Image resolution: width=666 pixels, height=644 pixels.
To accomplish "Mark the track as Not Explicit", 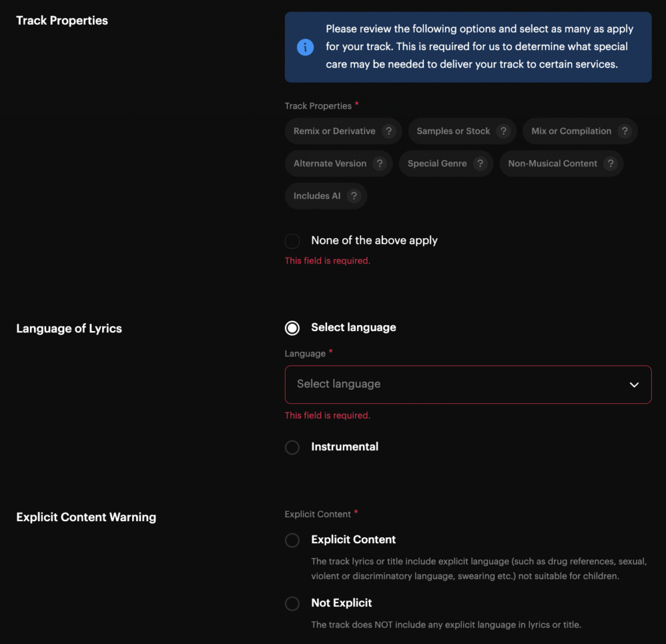I will tap(293, 604).
